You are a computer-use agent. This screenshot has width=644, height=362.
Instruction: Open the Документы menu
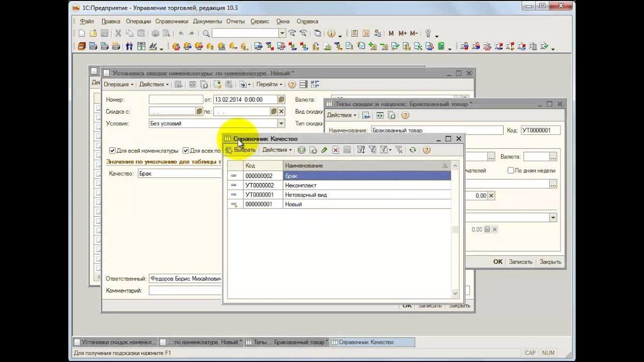(x=207, y=22)
